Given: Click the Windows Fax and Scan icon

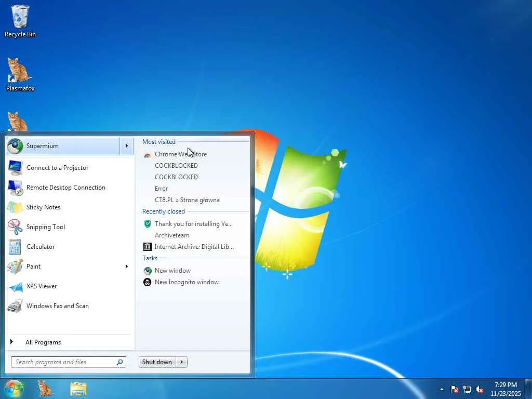Looking at the screenshot, I should coord(15,306).
